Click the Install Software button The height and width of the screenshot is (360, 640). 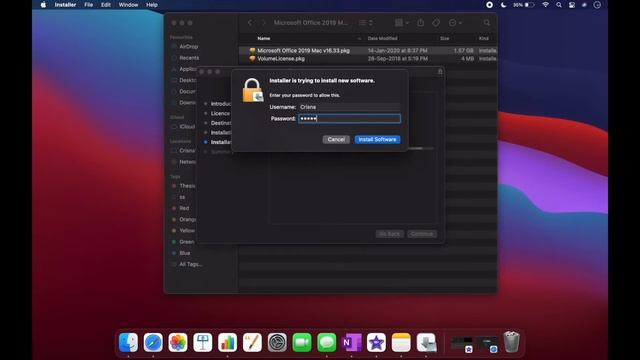click(x=377, y=139)
